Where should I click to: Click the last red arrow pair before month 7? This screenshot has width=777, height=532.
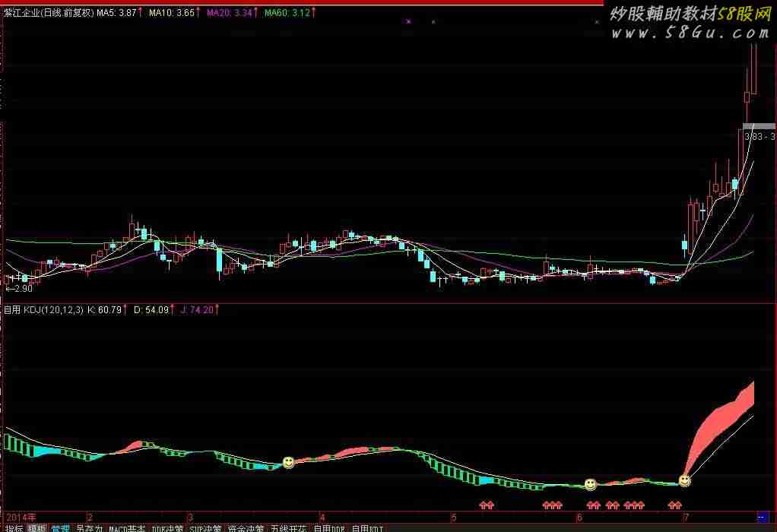click(674, 505)
